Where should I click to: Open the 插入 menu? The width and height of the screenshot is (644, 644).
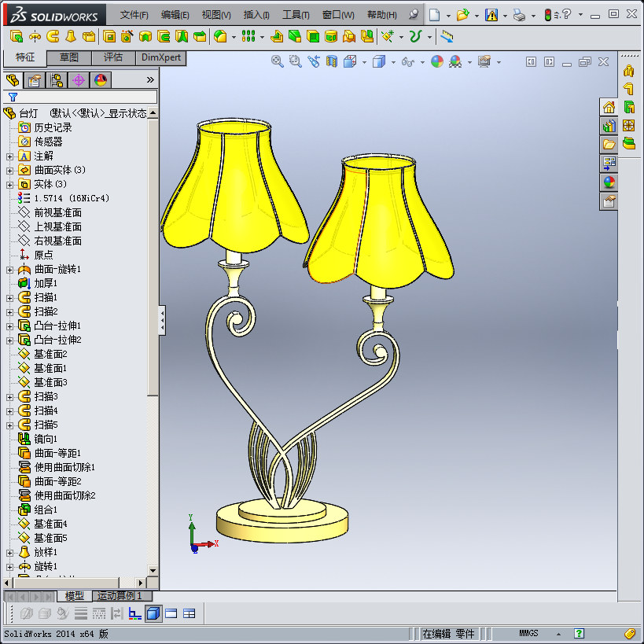tap(254, 14)
